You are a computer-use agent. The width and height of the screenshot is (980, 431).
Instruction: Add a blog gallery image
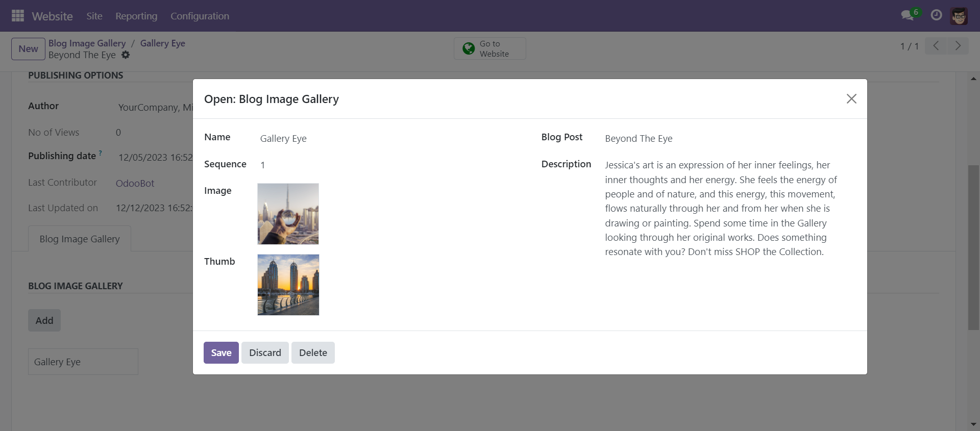(x=44, y=320)
